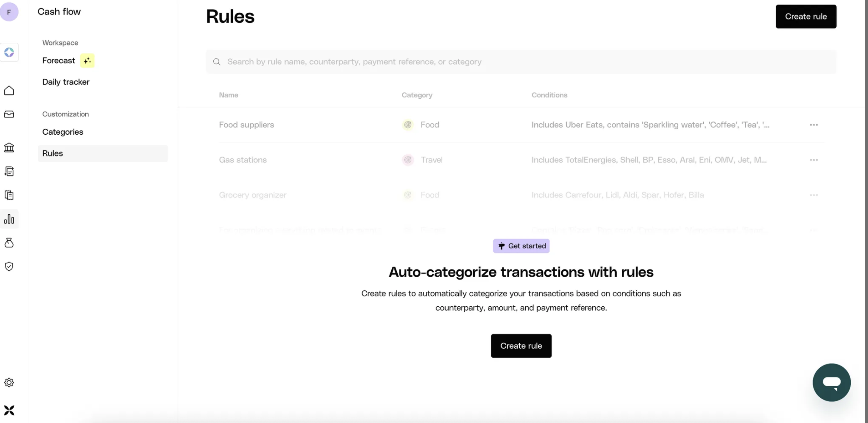Viewport: 868px width, 423px height.
Task: Select Rules in the sidebar
Action: (x=102, y=153)
